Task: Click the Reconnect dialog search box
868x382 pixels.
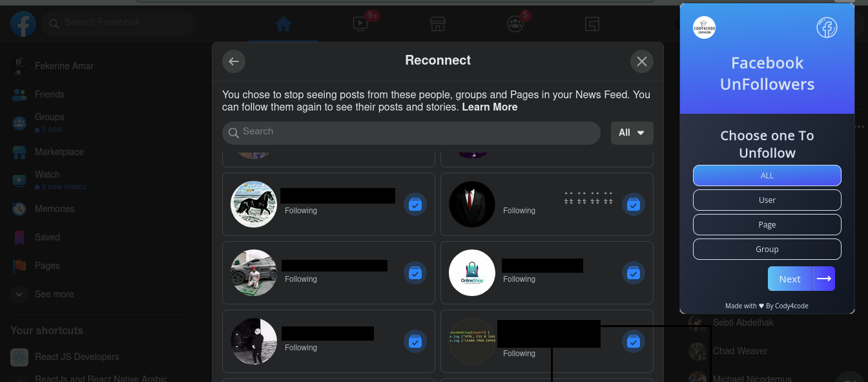Action: 411,133
